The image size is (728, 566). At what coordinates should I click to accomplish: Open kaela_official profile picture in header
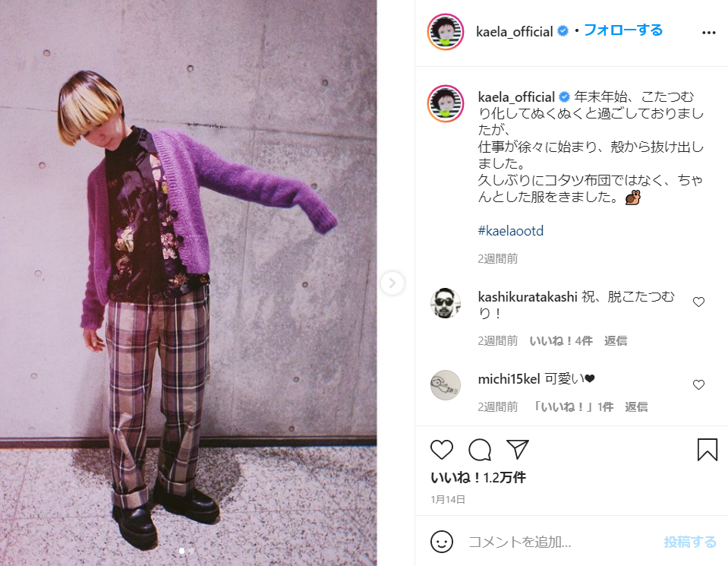446,32
